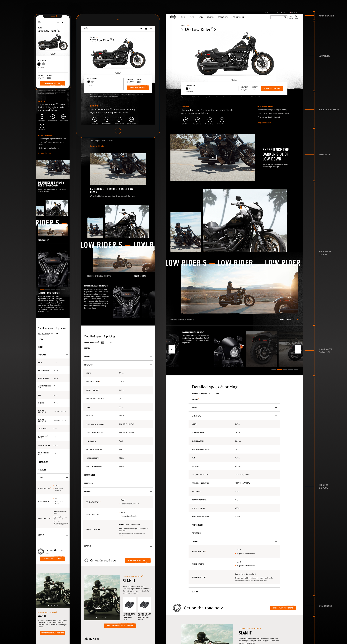Open hamburger menu in phone mockup
Image resolution: width=347 pixels, height=644 pixels.
click(x=66, y=22)
